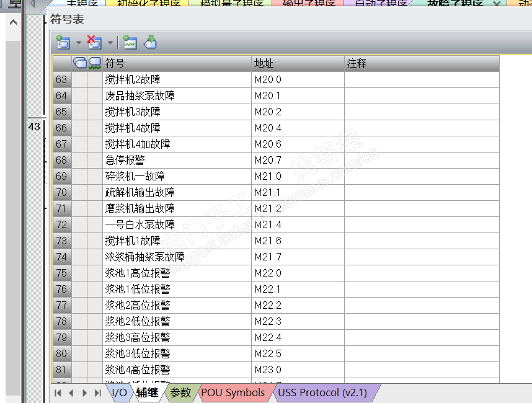Click the Delete Table icon with red X
Viewport: 532px width, 403px height.
coord(94,42)
